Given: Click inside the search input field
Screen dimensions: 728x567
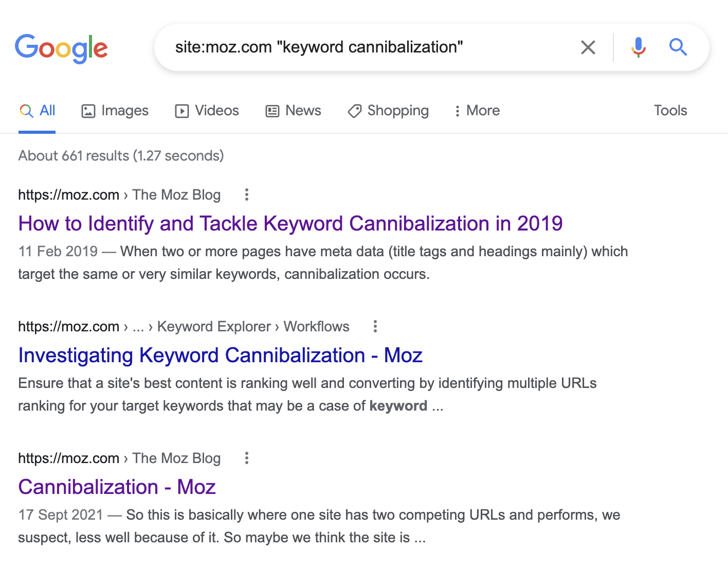Looking at the screenshot, I should (360, 47).
